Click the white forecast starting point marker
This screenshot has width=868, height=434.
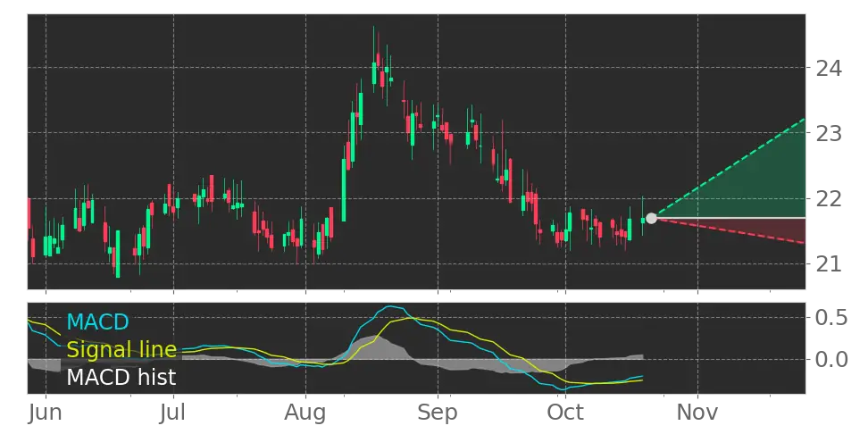click(x=652, y=218)
